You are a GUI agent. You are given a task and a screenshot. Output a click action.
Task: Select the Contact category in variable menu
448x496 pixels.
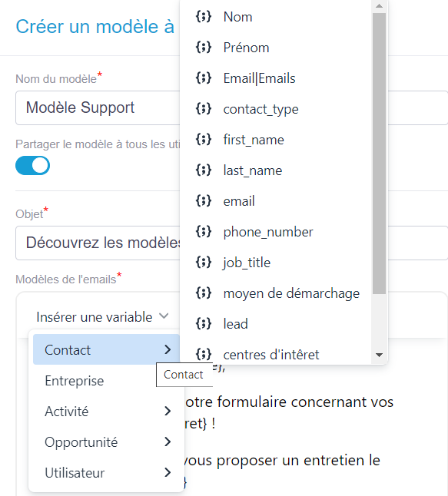coord(106,349)
